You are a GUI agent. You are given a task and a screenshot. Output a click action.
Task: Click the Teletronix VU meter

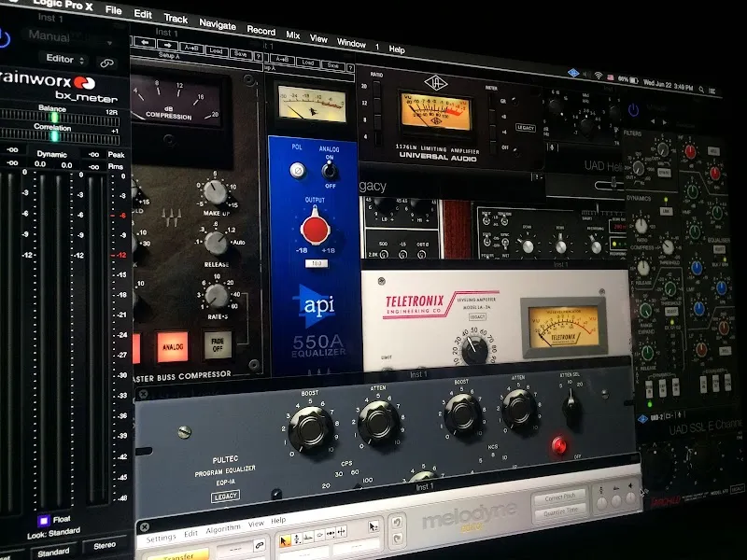coord(563,328)
